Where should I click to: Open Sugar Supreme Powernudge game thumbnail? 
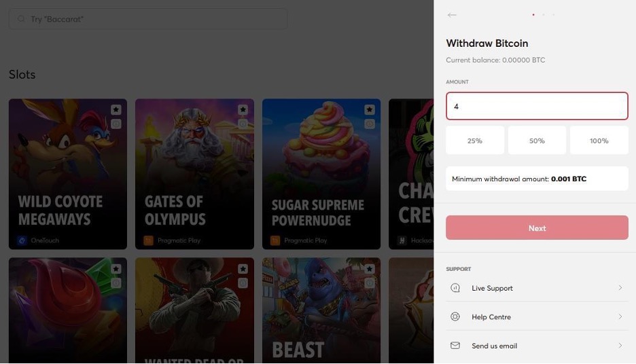pos(321,174)
